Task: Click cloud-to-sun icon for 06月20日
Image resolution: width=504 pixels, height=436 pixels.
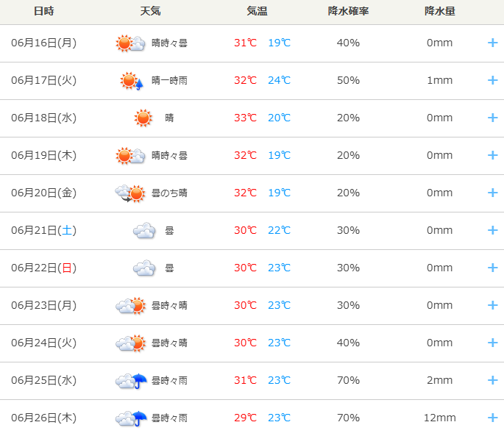Action: (x=130, y=193)
